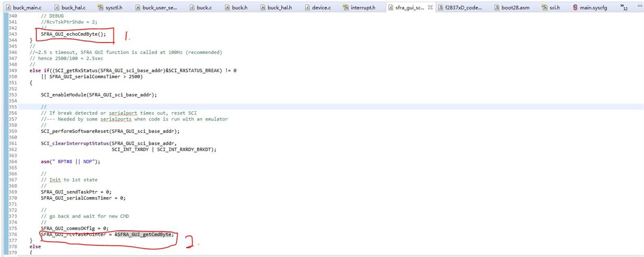Click the SCI_clearInterruptStatus call line
This screenshot has height=257, width=644.
(109, 143)
